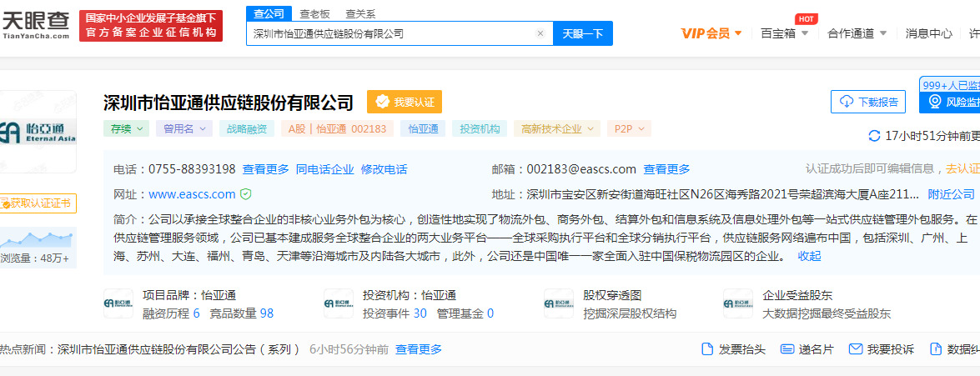Click 查看更多 next to email address
Image resolution: width=980 pixels, height=376 pixels.
click(667, 169)
